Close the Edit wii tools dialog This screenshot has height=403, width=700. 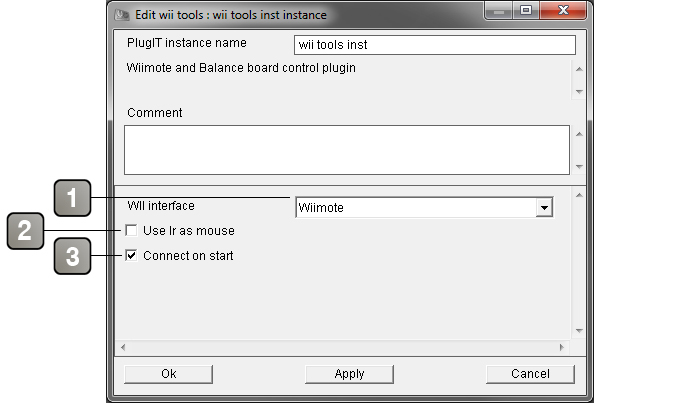click(563, 11)
